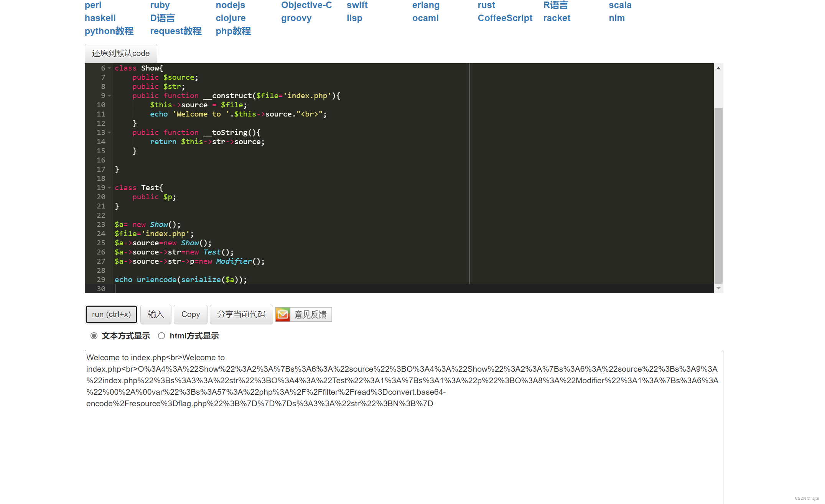Click the editor vertical scrollbar thumb
This screenshot has width=825, height=504.
pos(718,195)
